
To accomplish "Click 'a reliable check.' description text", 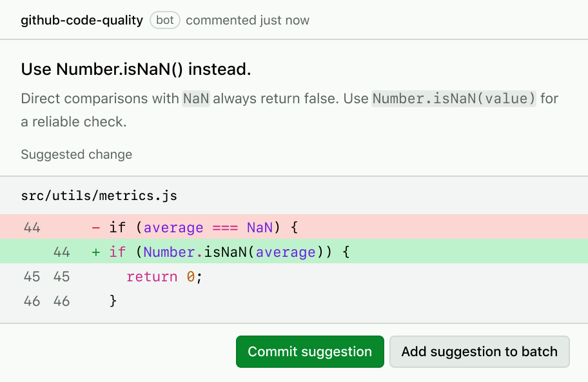I will pos(73,122).
